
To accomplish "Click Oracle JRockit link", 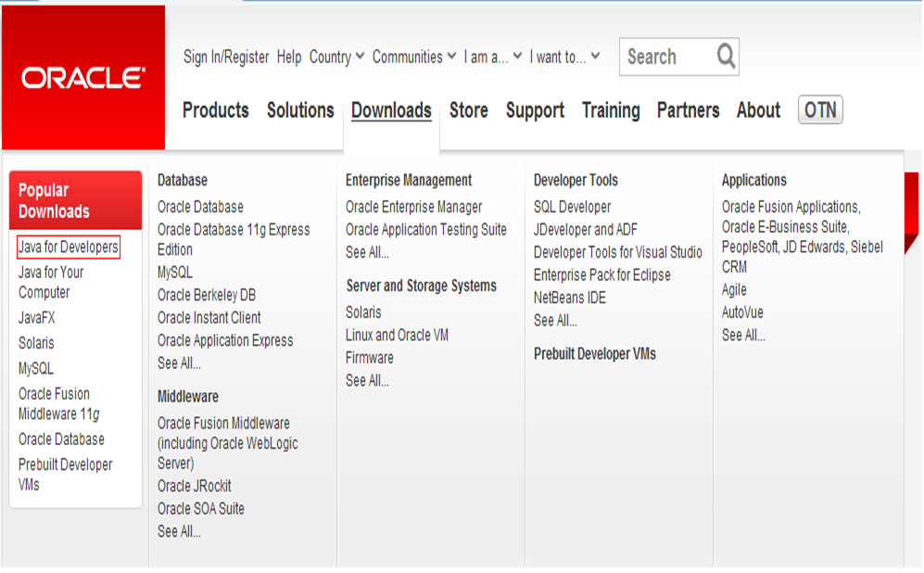I will pyautogui.click(x=195, y=486).
